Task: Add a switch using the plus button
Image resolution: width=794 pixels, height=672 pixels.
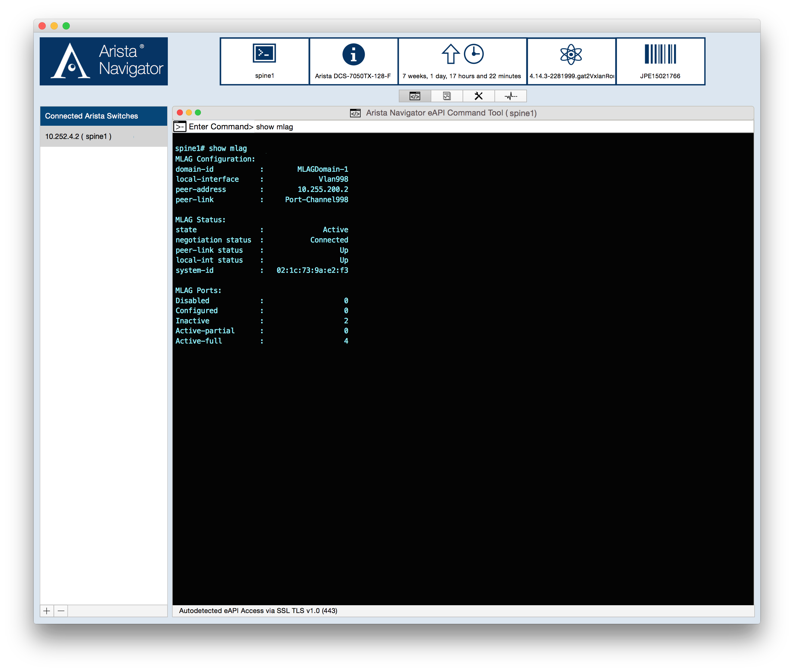Action: (46, 611)
